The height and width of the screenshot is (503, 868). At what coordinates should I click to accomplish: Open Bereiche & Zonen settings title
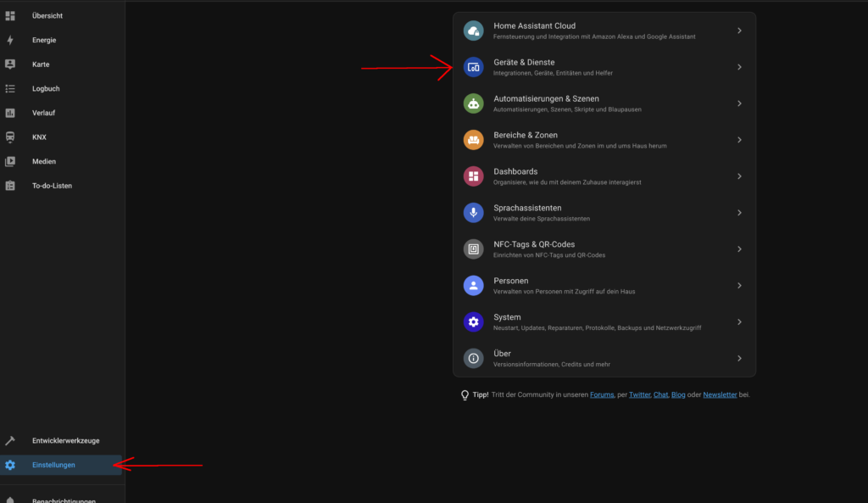526,135
